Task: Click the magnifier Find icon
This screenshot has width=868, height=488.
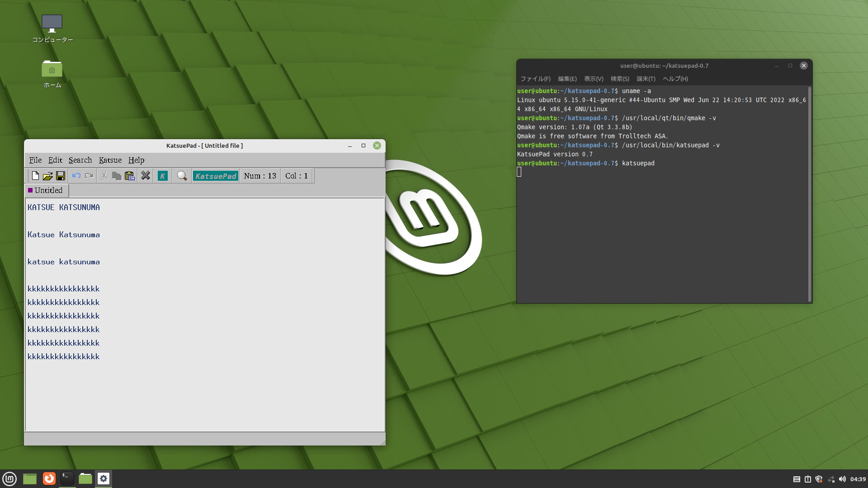Action: [182, 176]
